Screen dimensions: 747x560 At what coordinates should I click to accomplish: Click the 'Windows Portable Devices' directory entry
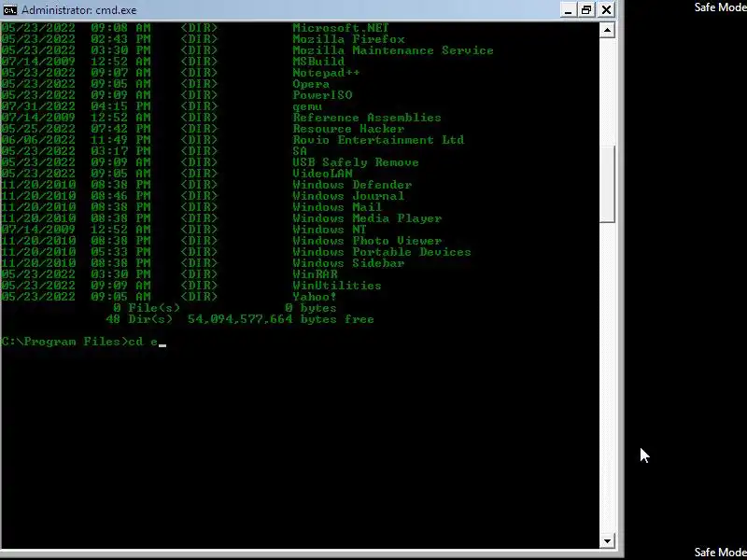pos(382,252)
